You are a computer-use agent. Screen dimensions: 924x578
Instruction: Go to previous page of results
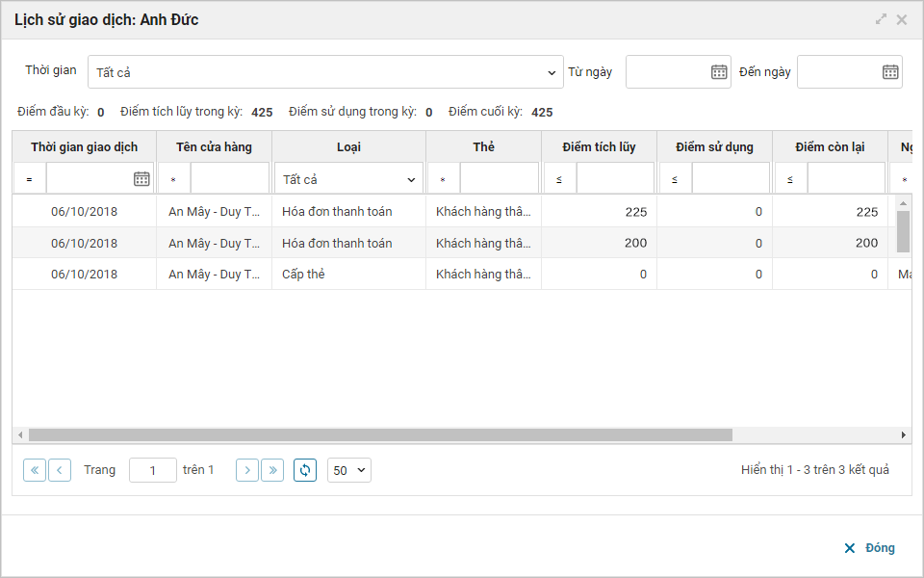[x=60, y=470]
